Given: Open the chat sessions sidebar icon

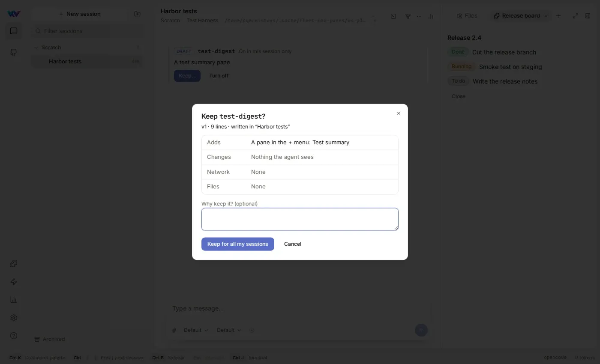Looking at the screenshot, I should point(14,31).
